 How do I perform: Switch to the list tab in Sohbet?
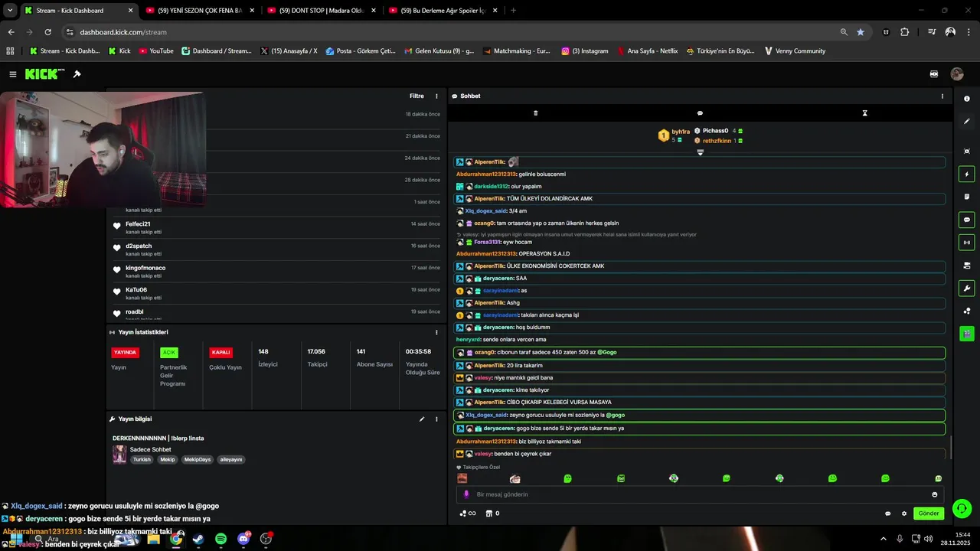coord(535,113)
